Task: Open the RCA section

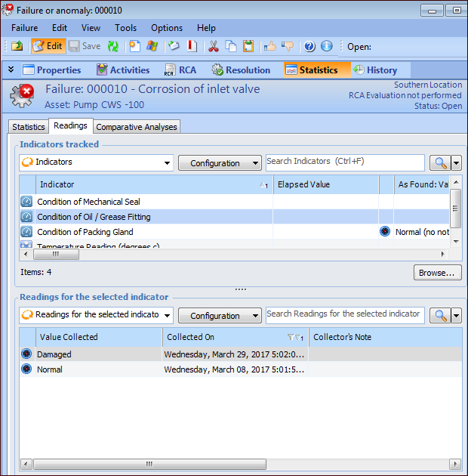Action: tap(180, 70)
